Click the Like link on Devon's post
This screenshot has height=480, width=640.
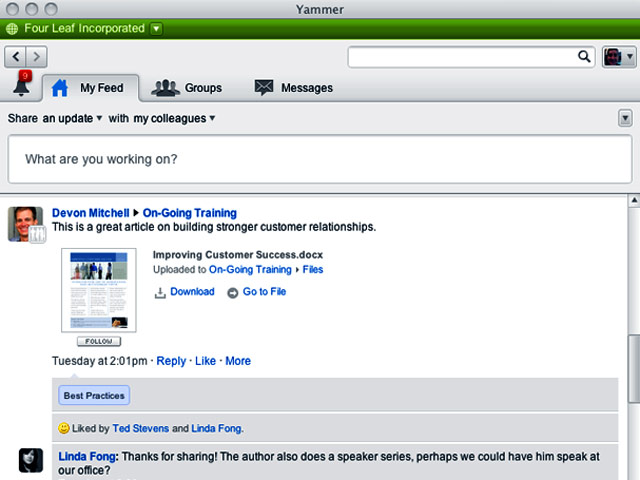(x=205, y=361)
